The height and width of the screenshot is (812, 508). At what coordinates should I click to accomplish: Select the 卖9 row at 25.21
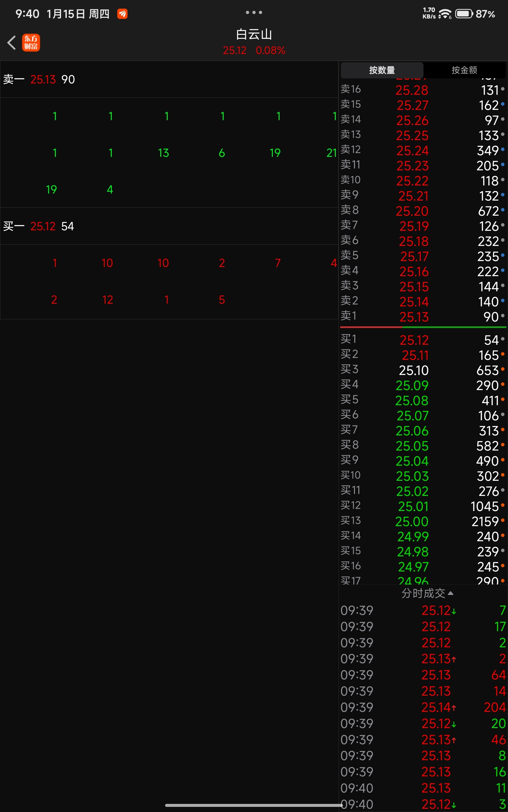point(423,196)
